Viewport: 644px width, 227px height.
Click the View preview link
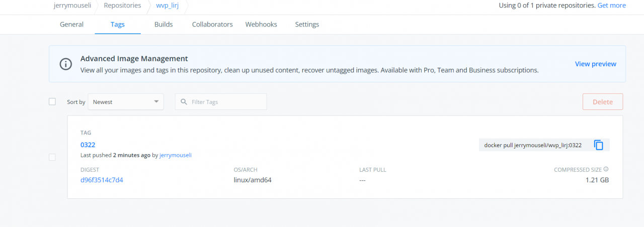point(595,64)
